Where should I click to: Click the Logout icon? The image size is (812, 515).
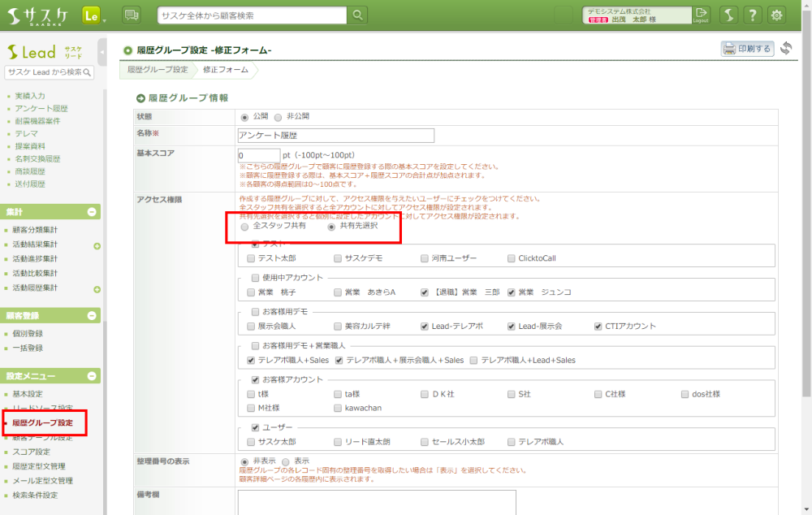point(701,15)
